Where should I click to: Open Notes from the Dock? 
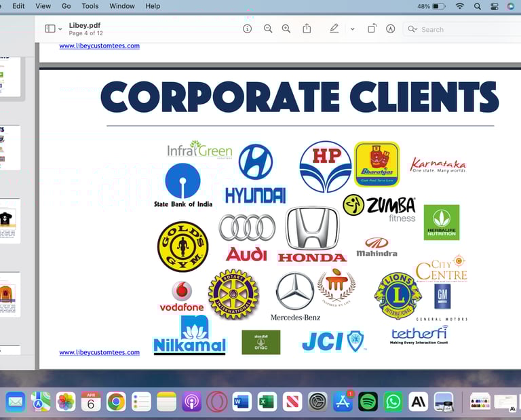[x=166, y=402]
